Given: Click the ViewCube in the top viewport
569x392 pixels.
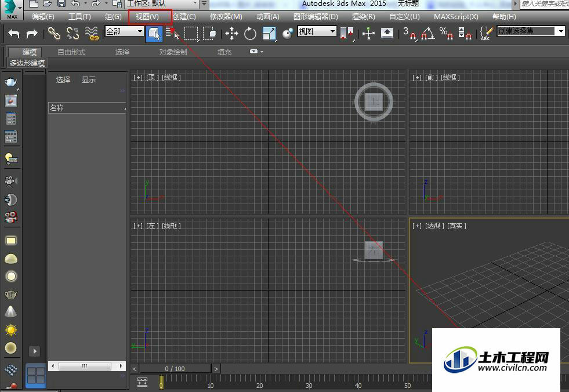Looking at the screenshot, I should click(374, 102).
